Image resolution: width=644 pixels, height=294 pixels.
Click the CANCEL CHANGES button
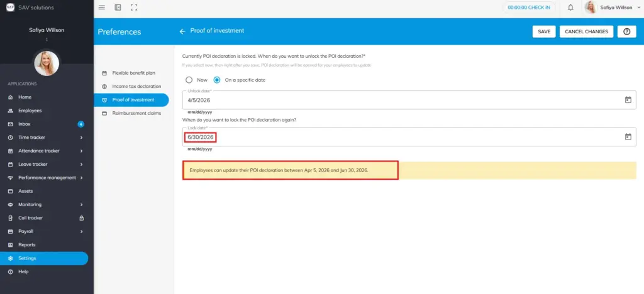(x=587, y=31)
